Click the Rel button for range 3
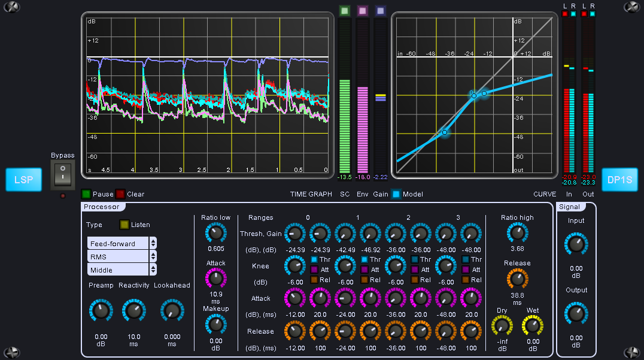Viewport: 644px width, 360px height. (x=467, y=280)
